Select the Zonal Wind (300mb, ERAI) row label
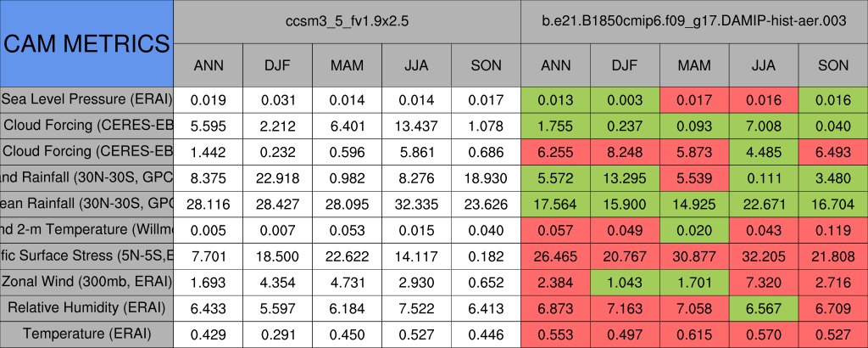Image resolution: width=868 pixels, height=348 pixels. [x=86, y=282]
